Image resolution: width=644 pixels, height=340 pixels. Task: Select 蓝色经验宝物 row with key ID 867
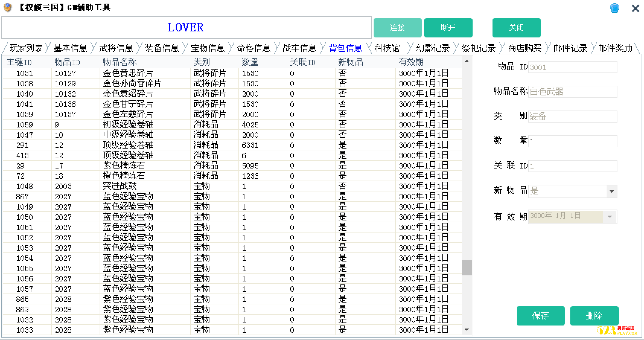(232, 197)
